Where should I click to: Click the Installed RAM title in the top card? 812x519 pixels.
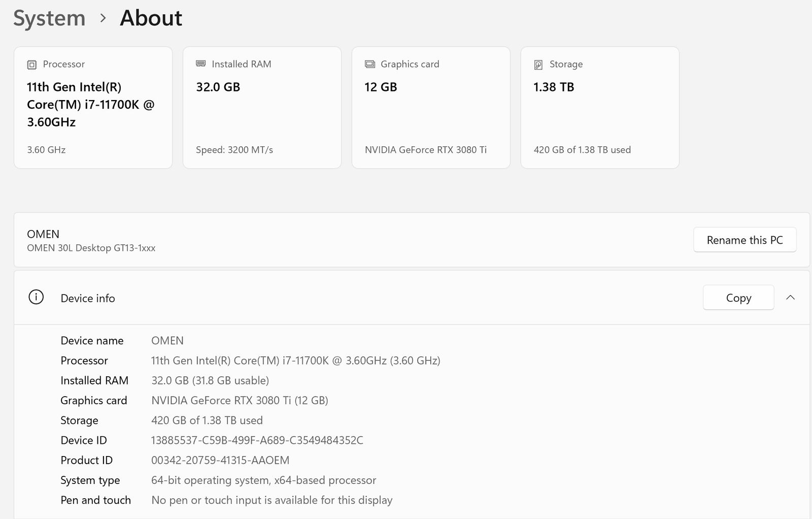click(x=242, y=64)
